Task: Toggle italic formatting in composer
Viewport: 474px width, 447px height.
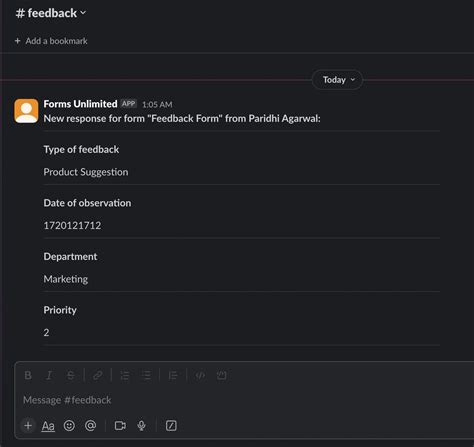Action: 49,375
